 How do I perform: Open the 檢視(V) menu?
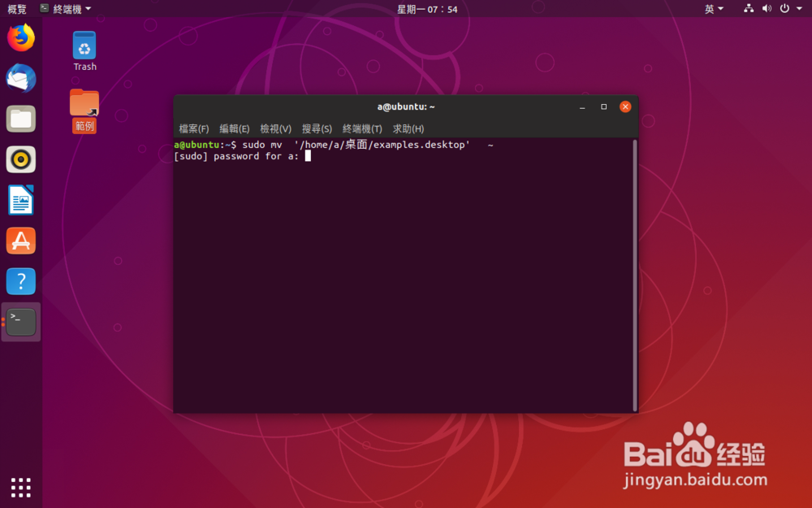(x=275, y=128)
